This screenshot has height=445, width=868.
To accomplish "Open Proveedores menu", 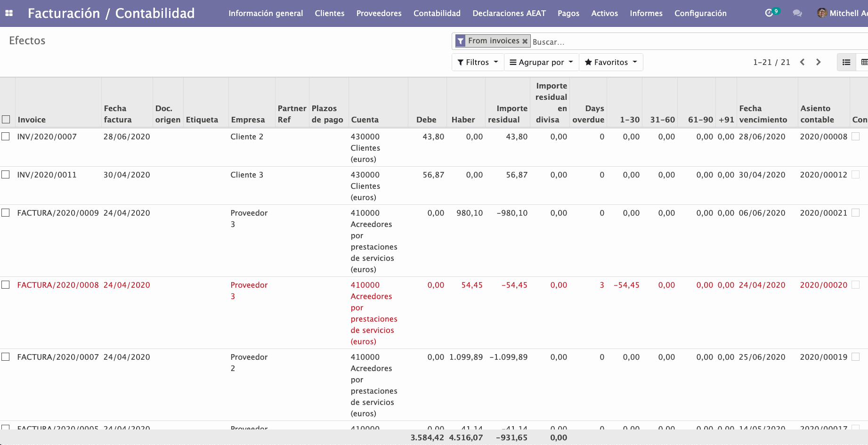I will (379, 13).
